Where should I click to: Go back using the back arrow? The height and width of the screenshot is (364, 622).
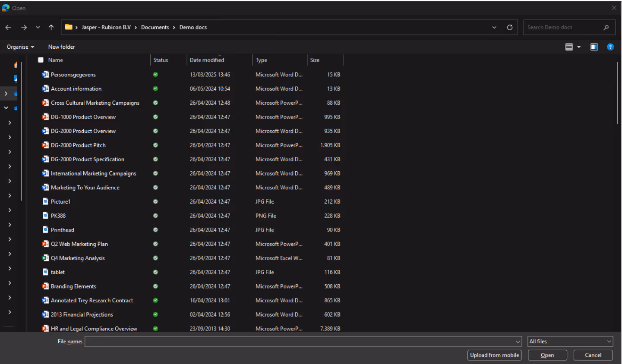[8, 27]
